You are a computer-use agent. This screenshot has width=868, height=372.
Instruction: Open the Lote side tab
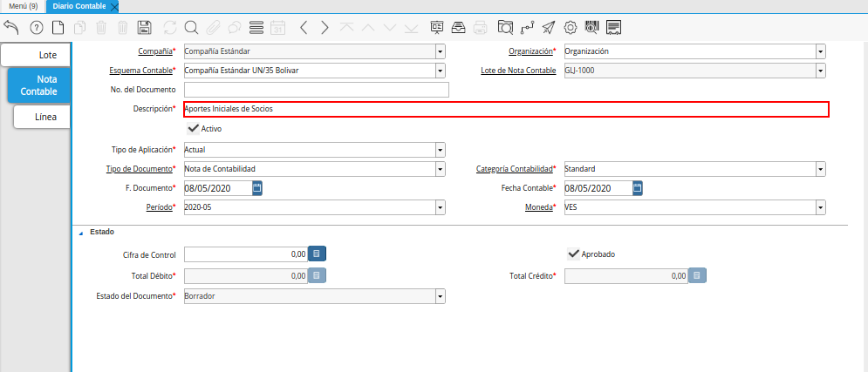pyautogui.click(x=36, y=55)
